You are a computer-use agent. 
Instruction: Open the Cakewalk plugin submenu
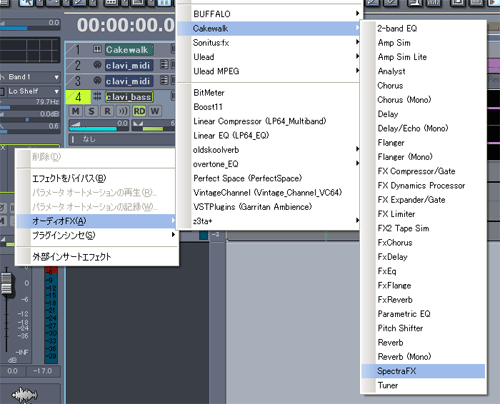[269, 28]
